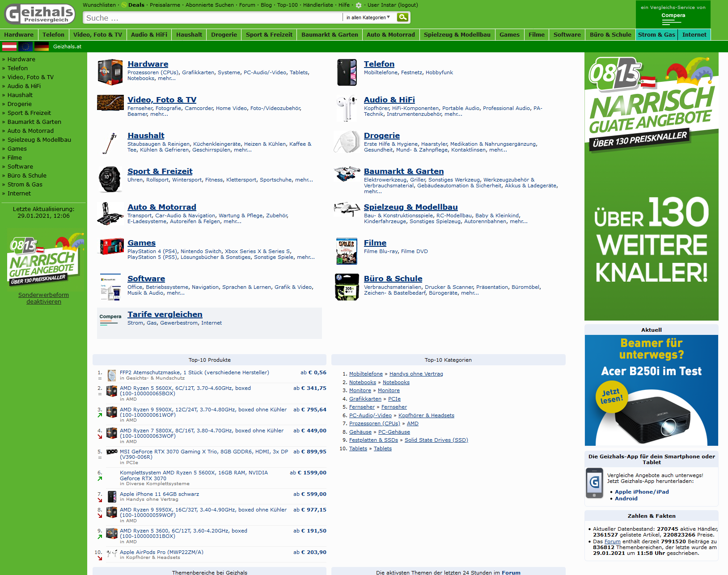This screenshot has height=575, width=728.
Task: Click the TV thumbnail beside Video, Foto & TV
Action: [x=110, y=103]
